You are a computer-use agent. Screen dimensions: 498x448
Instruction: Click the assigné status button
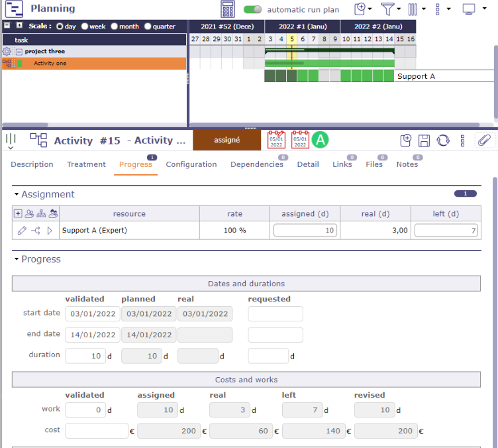click(x=226, y=140)
